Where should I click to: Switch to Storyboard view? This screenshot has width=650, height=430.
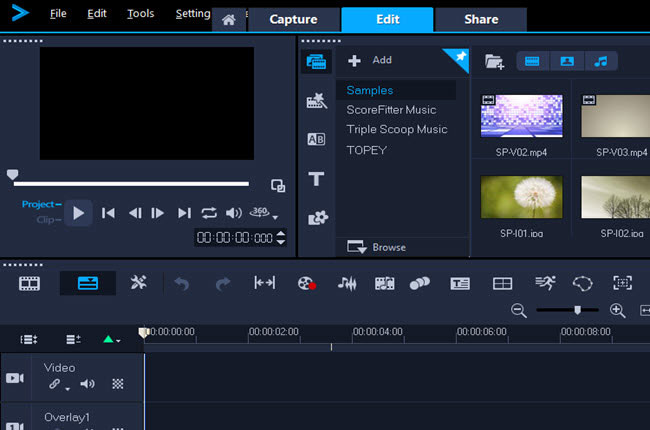pyautogui.click(x=29, y=284)
